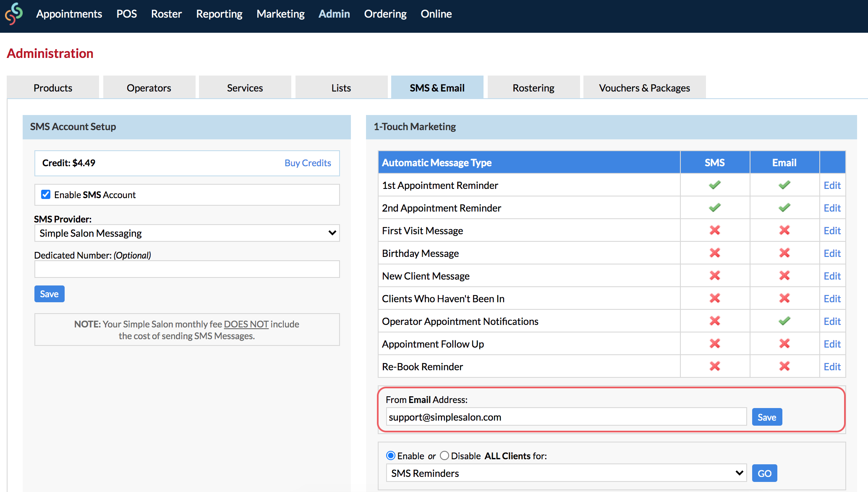Click the Credit: $4.49 text
868x492 pixels.
tap(69, 163)
